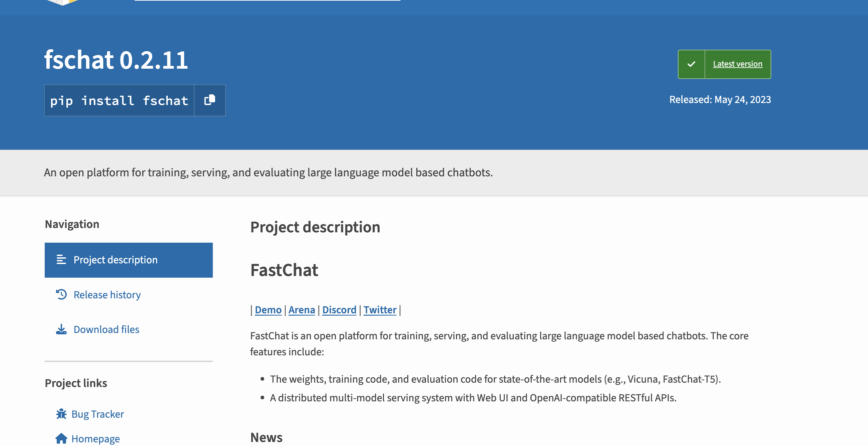Click the house icon beside Homepage
Image resolution: width=868 pixels, height=446 pixels.
click(61, 438)
